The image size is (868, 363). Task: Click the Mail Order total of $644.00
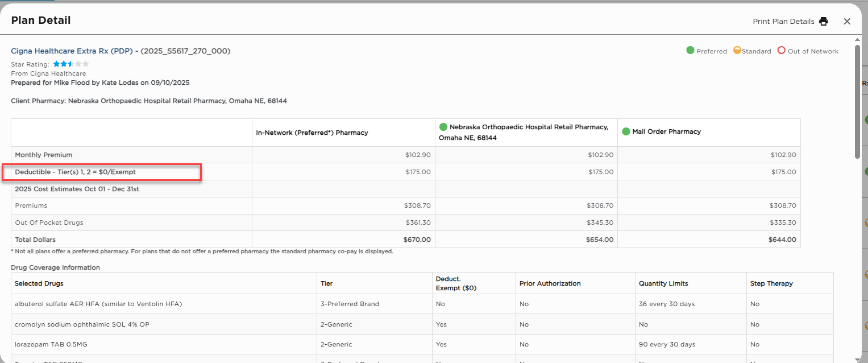coord(783,240)
